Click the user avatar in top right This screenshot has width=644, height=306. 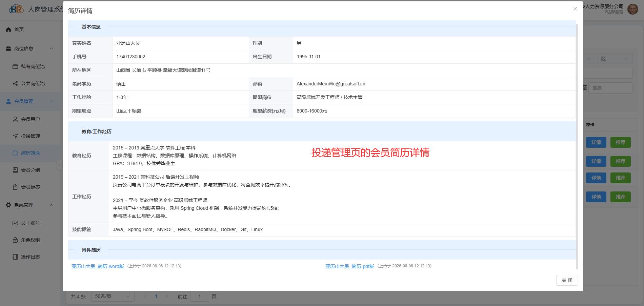pos(633,9)
